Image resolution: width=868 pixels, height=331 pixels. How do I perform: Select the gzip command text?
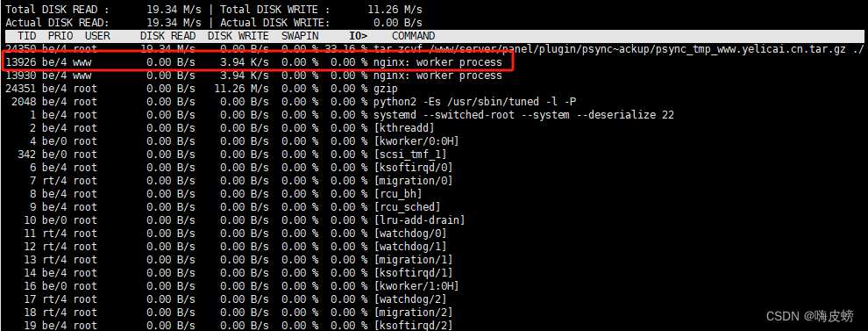tap(386, 89)
